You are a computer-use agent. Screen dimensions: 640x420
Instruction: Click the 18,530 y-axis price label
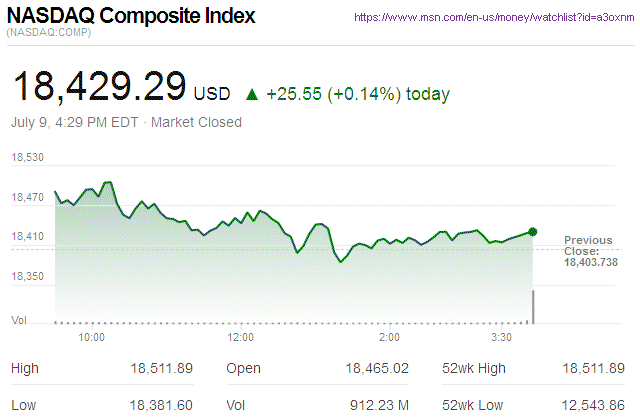(x=28, y=158)
